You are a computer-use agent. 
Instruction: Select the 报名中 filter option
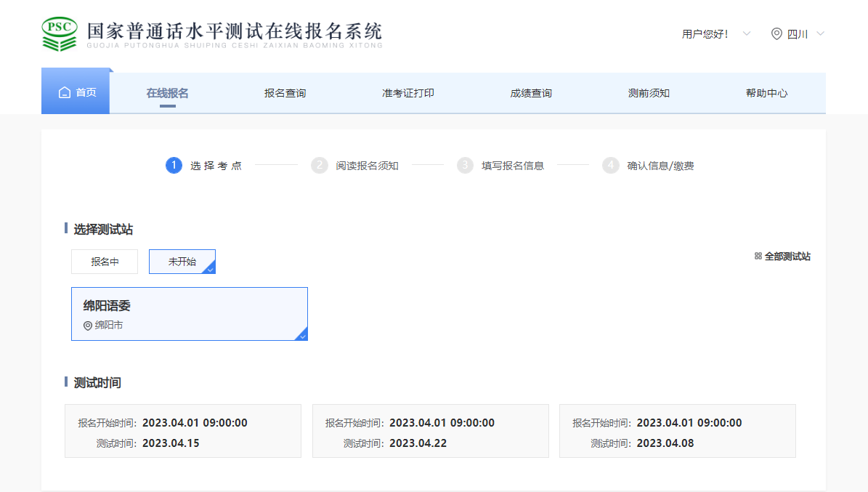(105, 262)
